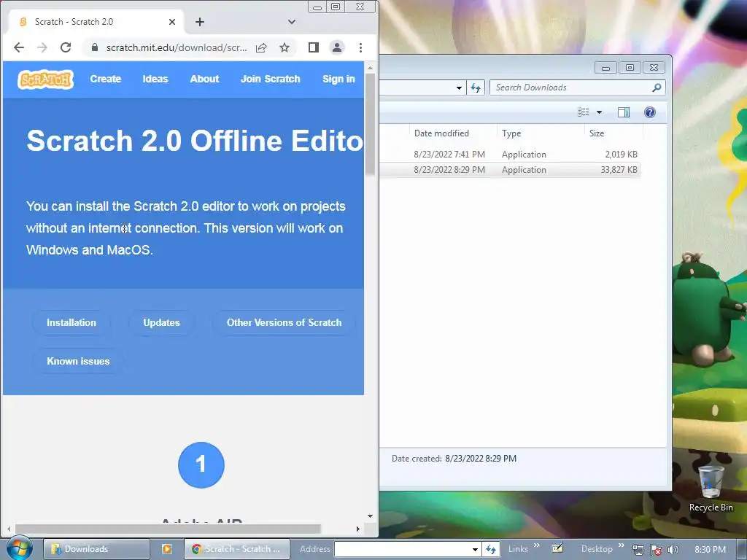The width and height of the screenshot is (747, 560).
Task: Switch to Scratch Chrome taskbar button
Action: tap(237, 549)
